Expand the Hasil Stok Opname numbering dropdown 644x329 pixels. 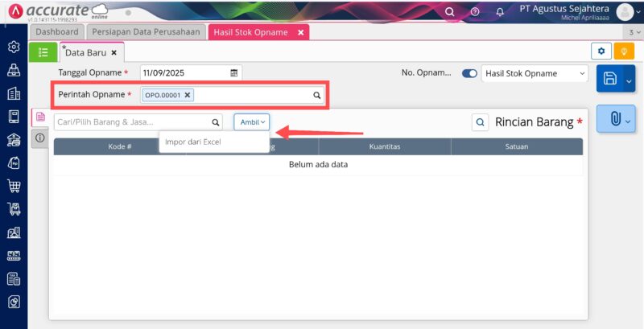[583, 73]
